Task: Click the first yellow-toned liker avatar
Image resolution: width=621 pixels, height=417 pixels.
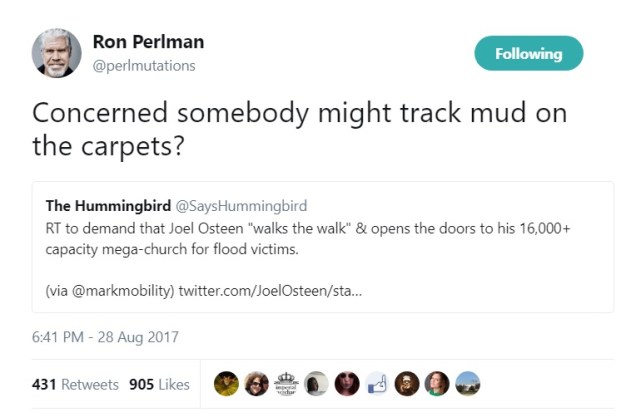Action: 227,384
